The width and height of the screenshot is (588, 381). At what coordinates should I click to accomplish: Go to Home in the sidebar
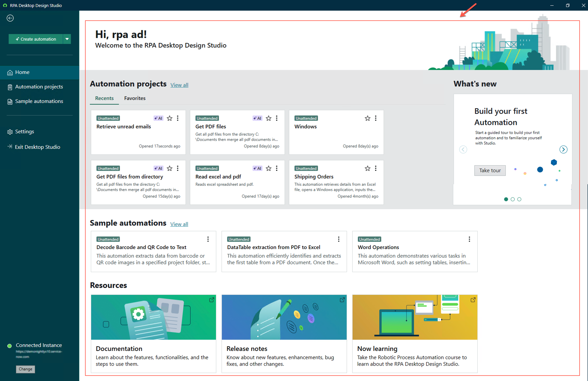[39, 72]
